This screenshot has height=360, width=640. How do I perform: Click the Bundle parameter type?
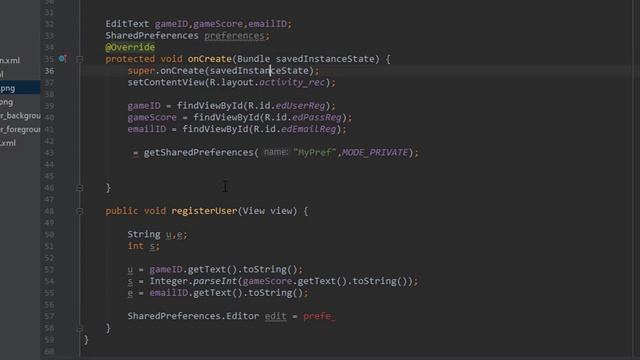(x=253, y=59)
